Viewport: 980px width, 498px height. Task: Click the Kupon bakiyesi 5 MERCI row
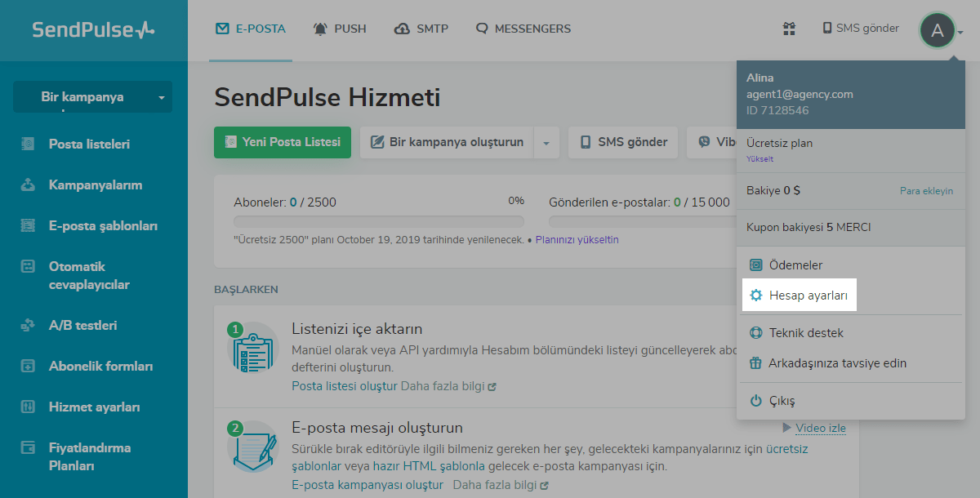[851, 227]
